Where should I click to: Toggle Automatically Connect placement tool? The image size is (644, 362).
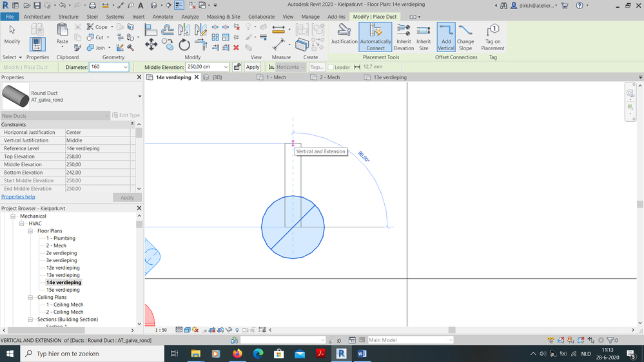375,37
